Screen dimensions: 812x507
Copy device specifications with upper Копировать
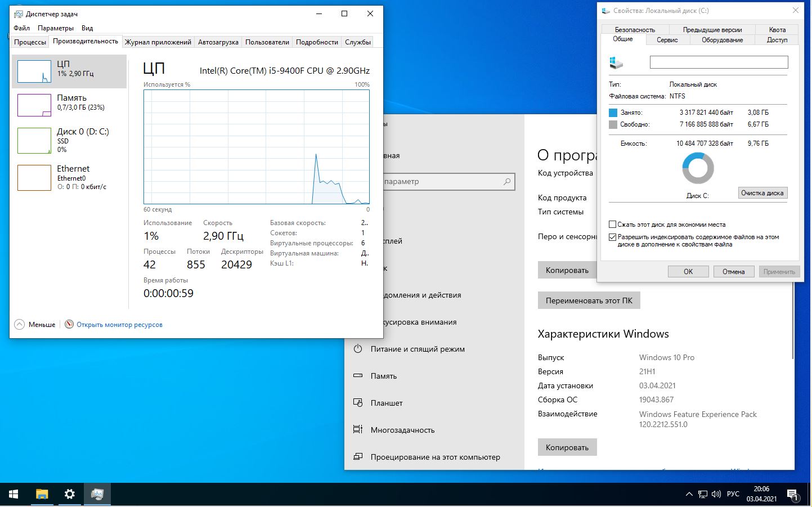567,270
